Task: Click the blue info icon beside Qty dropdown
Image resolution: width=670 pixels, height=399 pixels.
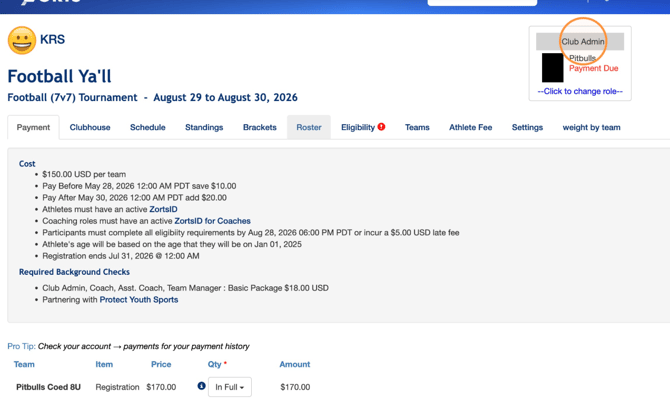Action: 201,386
